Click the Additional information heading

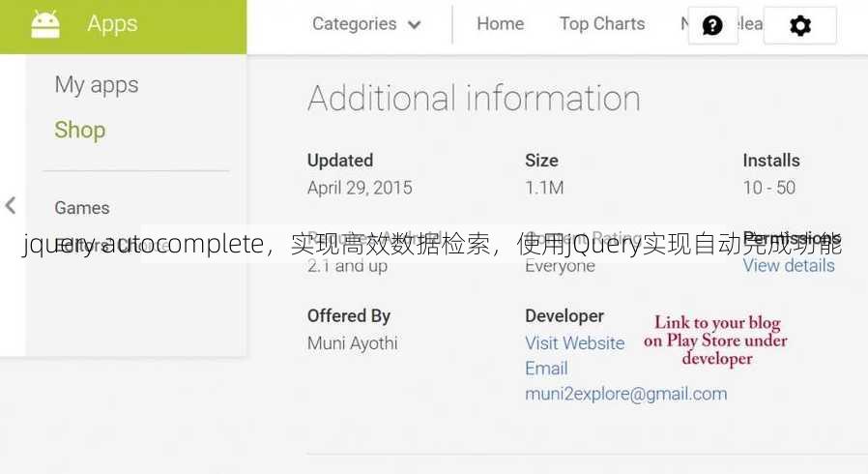pyautogui.click(x=475, y=99)
